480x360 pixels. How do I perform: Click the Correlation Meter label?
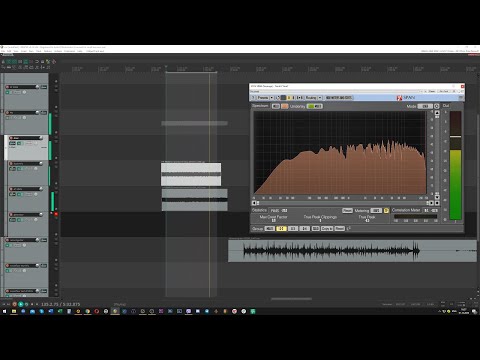pyautogui.click(x=406, y=210)
